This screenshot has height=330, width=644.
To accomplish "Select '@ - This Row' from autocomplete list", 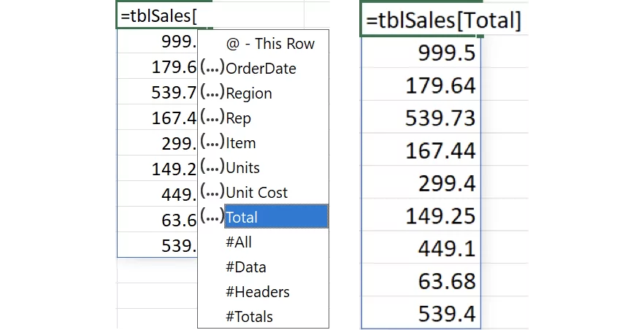I will click(270, 44).
